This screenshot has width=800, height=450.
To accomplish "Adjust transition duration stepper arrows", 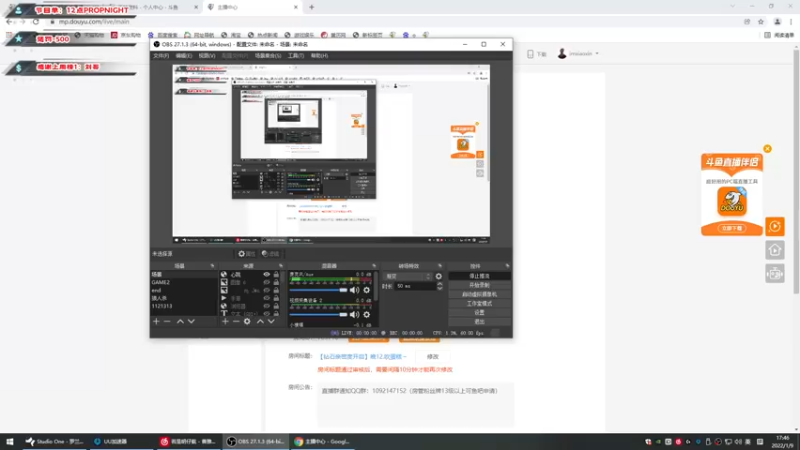I will 440,286.
